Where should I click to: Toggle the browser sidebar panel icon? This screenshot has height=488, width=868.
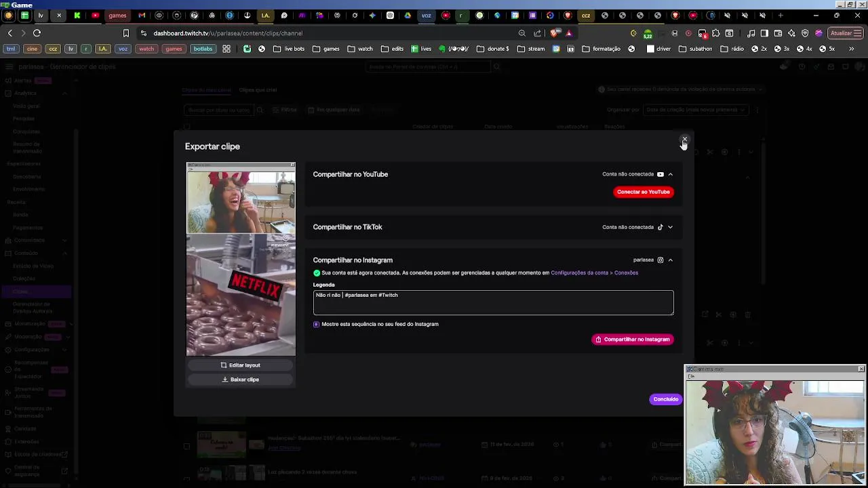click(764, 33)
